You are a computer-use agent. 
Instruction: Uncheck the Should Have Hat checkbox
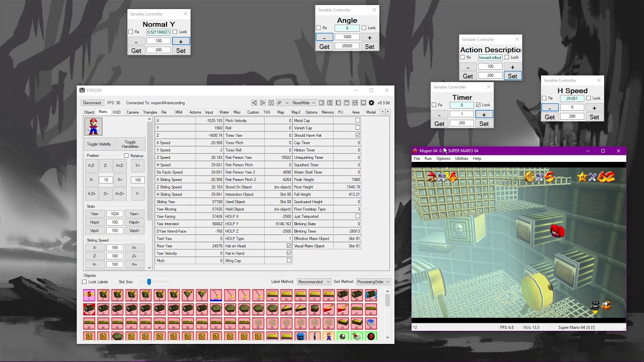[358, 135]
